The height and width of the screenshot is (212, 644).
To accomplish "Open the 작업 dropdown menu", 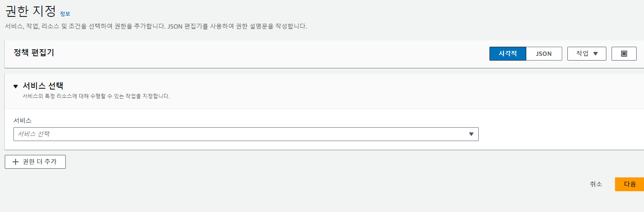I will coord(586,54).
